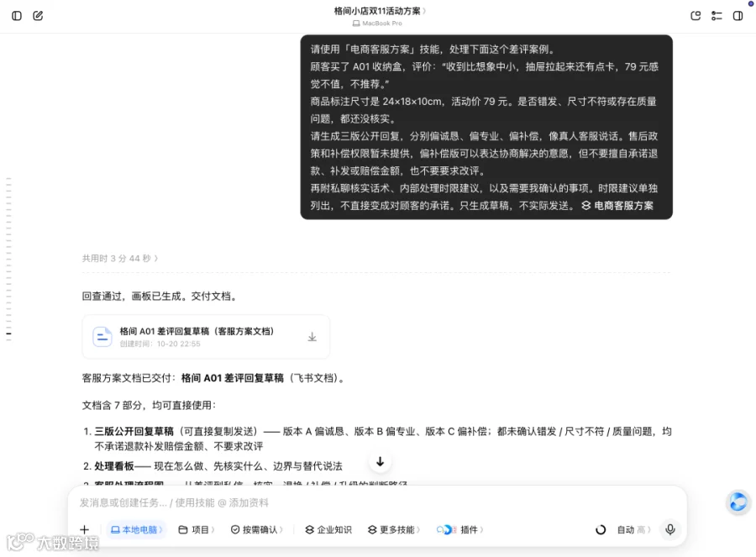Focus the 发消息或创建任务 input field

377,502
